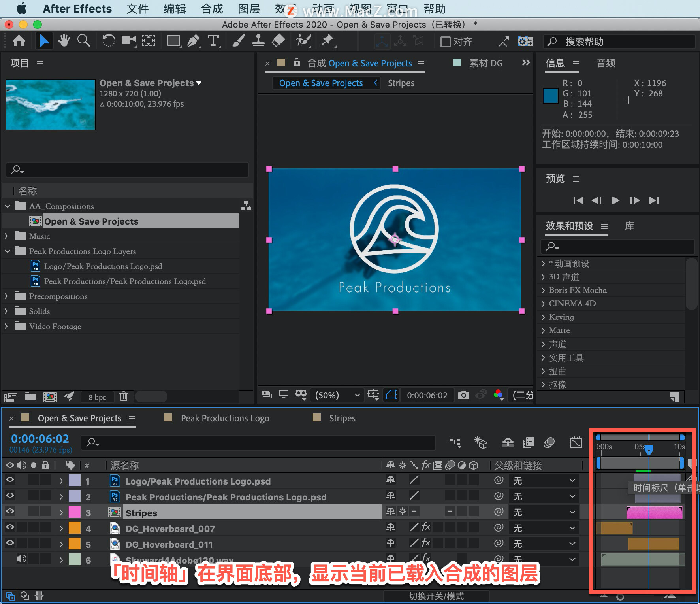
Task: Select the Camera tool
Action: point(128,41)
